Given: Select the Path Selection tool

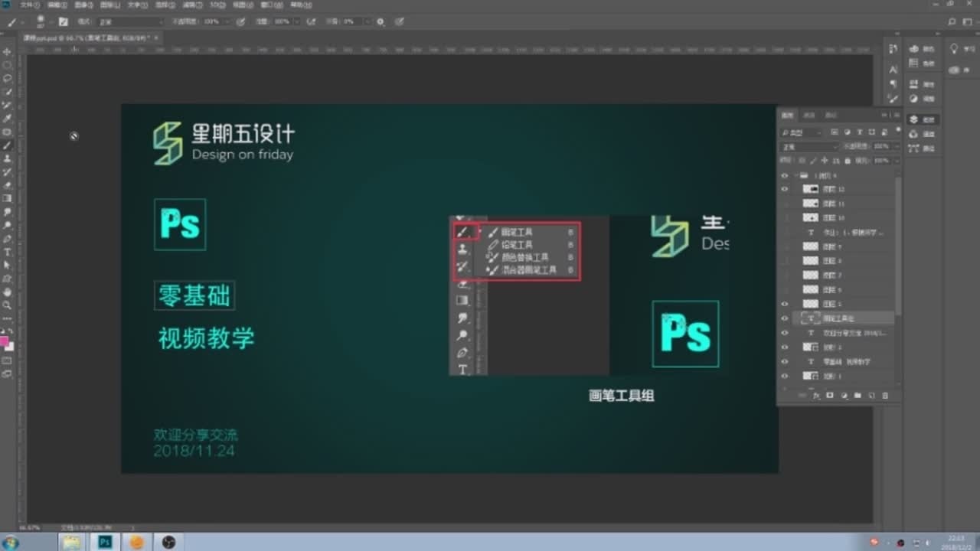Looking at the screenshot, I should point(8,265).
